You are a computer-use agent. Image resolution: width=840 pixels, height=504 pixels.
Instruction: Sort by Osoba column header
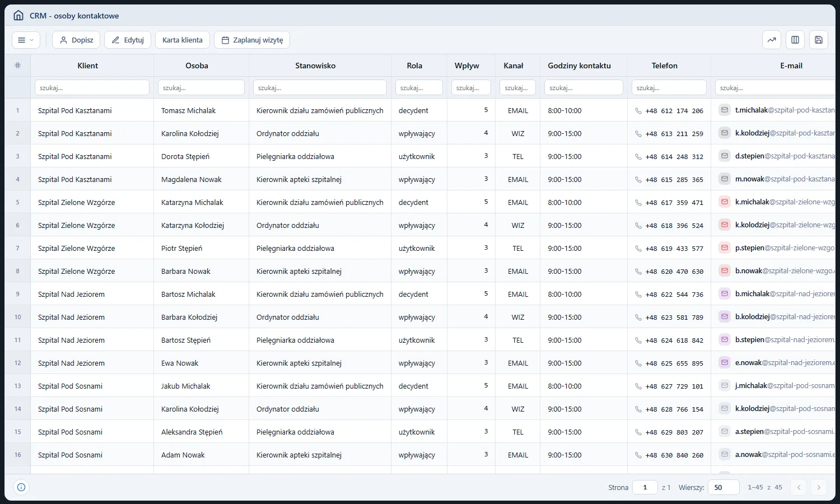197,66
